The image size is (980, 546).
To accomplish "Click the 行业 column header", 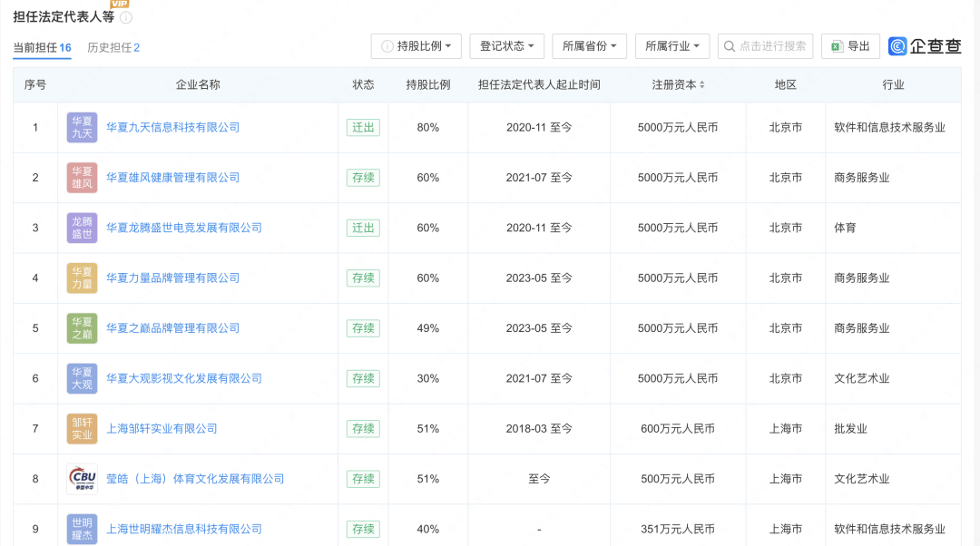I will (x=893, y=85).
